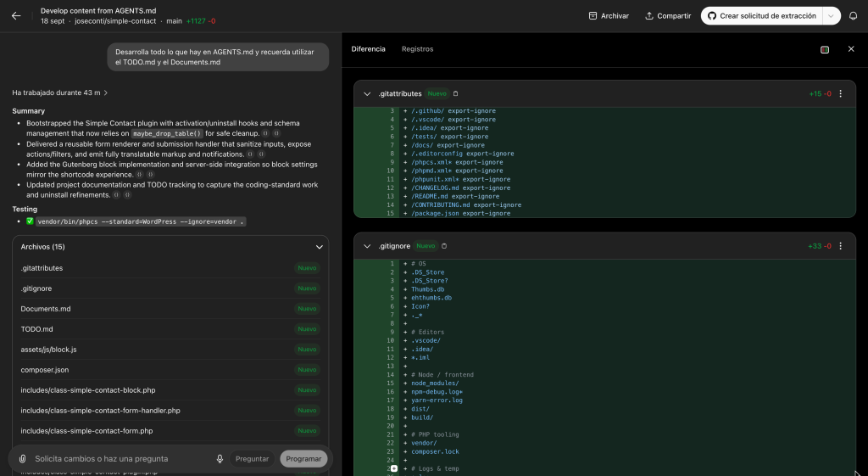Viewport: 868px width, 476px height.
Task: Click the Nuevo badge in the Documents.md row
Action: (x=307, y=309)
